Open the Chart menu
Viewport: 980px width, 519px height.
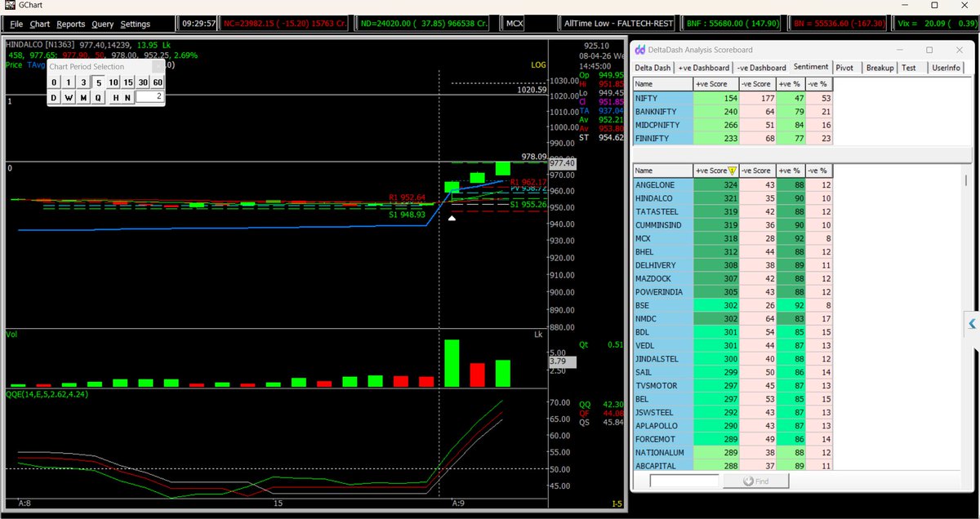(x=39, y=24)
